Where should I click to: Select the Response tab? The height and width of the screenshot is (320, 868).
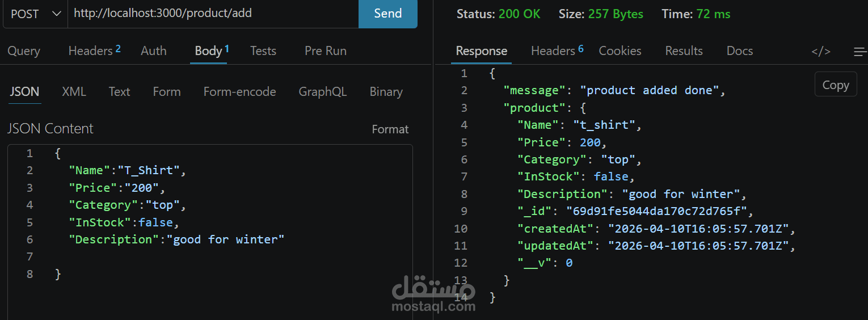[482, 51]
